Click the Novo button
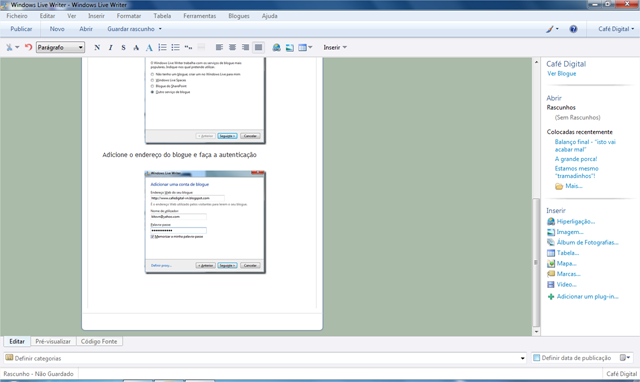Screen dimensions: 640x382 57,29
